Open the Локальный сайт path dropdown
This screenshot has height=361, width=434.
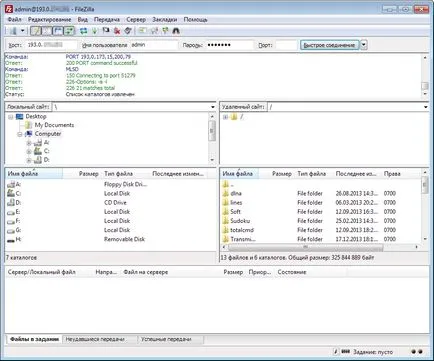(x=213, y=107)
